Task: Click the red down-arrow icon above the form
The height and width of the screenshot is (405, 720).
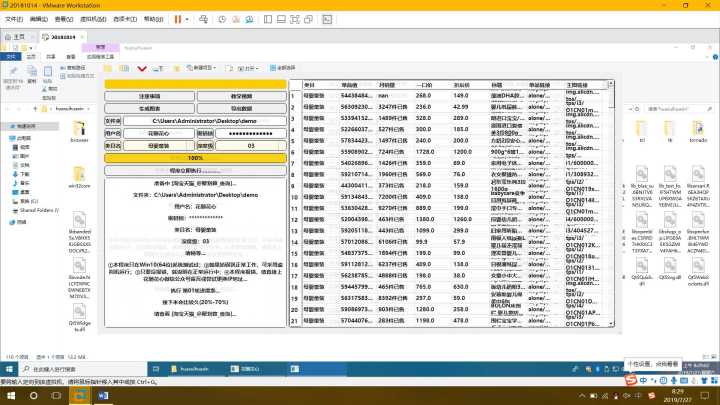Action: pos(142,68)
